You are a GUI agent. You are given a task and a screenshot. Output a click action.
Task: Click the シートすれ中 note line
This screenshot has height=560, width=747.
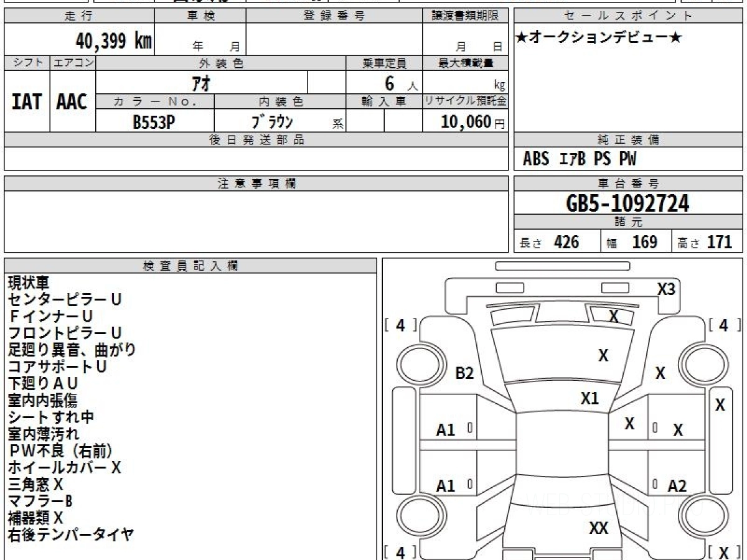tap(51, 418)
